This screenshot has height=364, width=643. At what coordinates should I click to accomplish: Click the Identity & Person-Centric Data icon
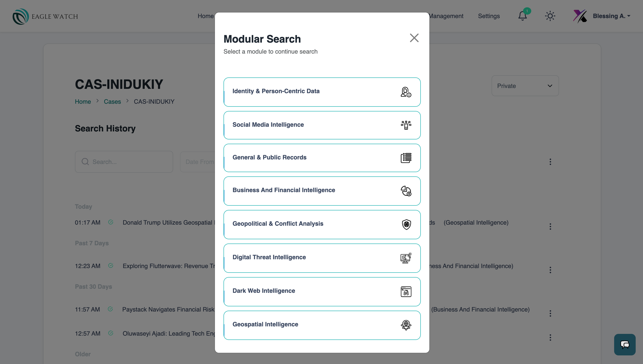(405, 92)
